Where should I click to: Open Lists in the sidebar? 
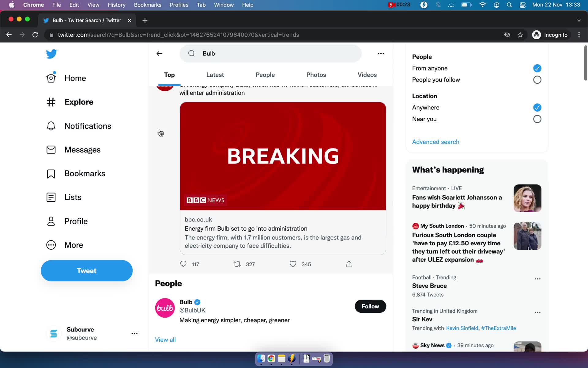[64, 197]
